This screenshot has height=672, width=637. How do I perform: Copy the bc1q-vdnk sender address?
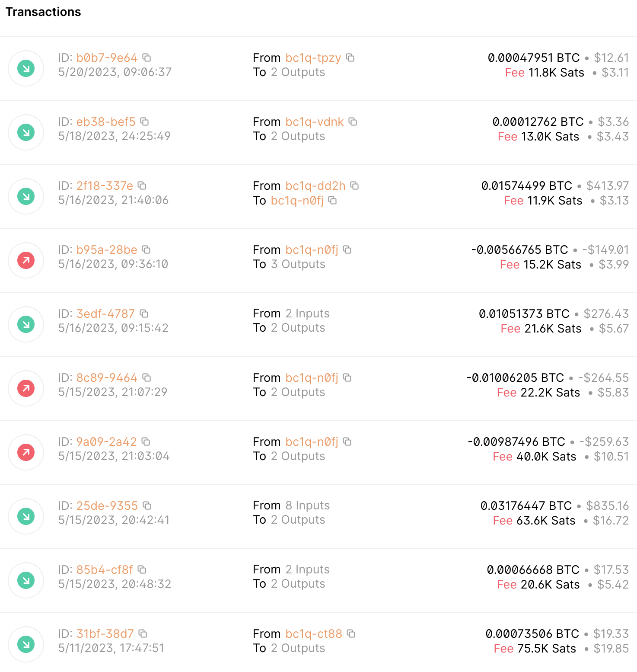(x=353, y=122)
